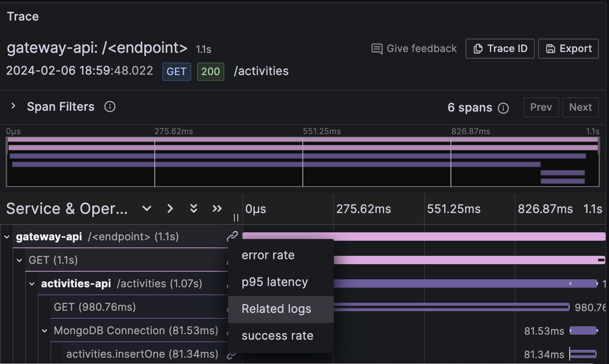Go to the previous span match
The width and height of the screenshot is (609, 364).
pos(541,107)
